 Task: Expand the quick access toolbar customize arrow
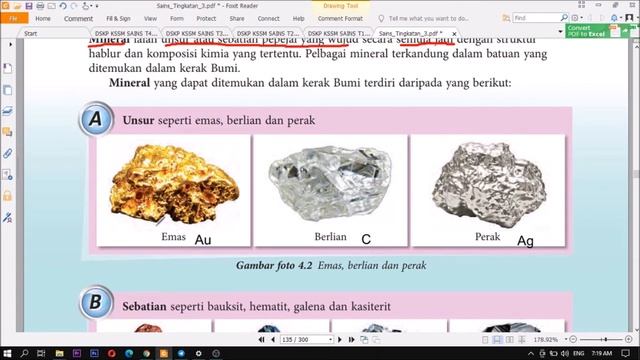pos(97,6)
